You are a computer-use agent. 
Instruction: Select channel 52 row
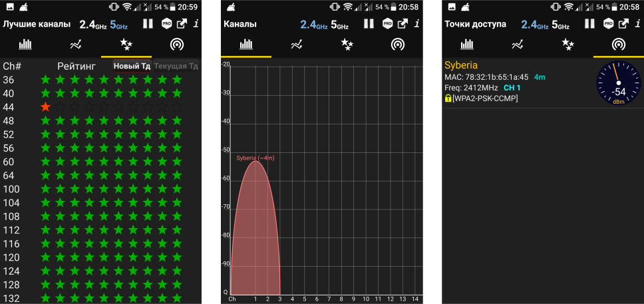pos(100,134)
